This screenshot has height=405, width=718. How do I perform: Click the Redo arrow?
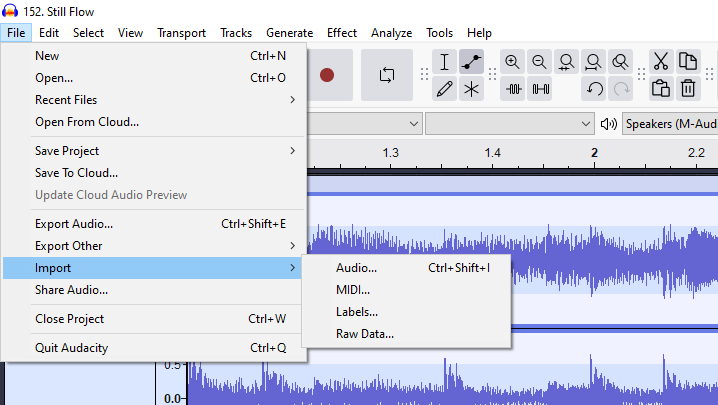click(621, 89)
